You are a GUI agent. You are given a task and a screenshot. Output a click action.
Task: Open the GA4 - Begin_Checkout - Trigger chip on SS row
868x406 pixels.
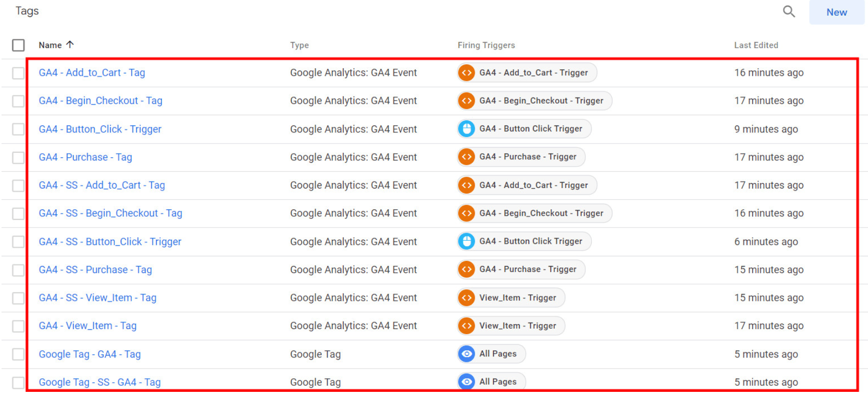pyautogui.click(x=541, y=213)
